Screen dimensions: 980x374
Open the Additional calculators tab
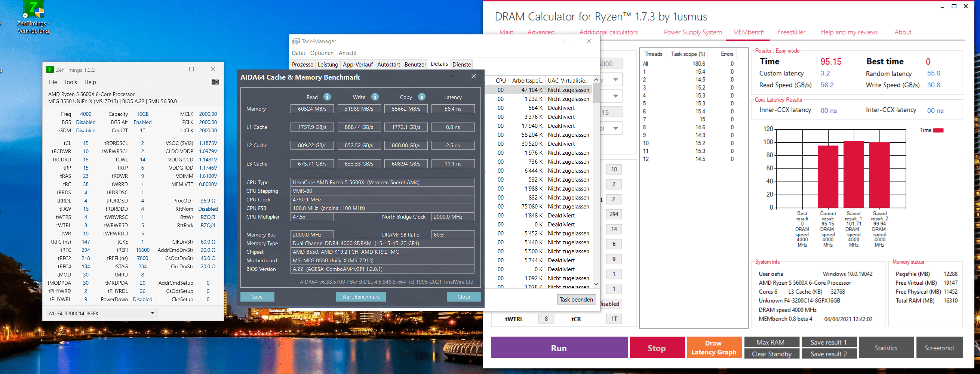click(x=608, y=32)
